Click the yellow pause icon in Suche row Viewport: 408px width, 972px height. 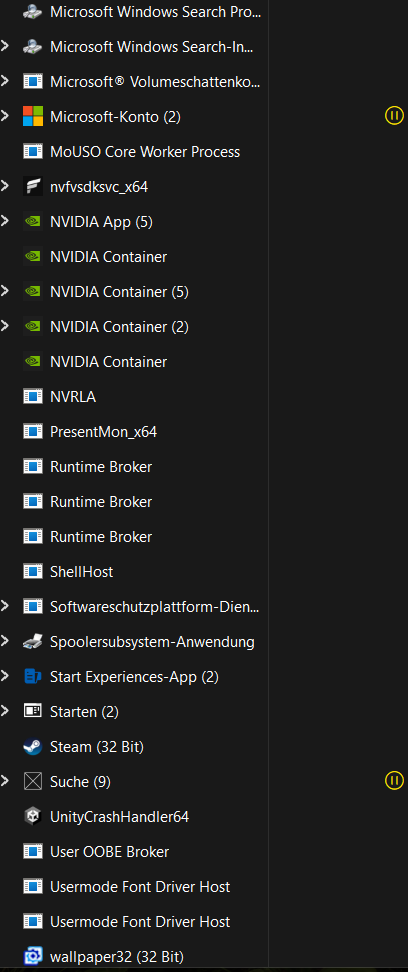click(394, 780)
